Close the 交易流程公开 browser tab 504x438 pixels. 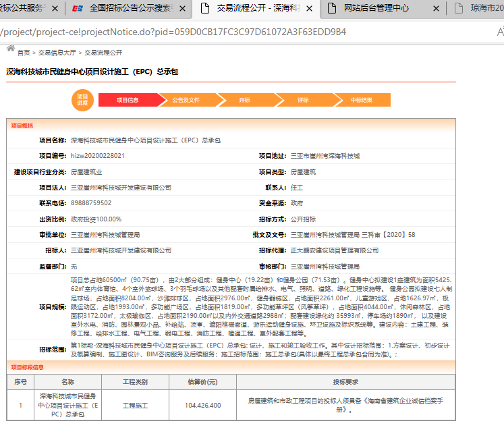310,9
